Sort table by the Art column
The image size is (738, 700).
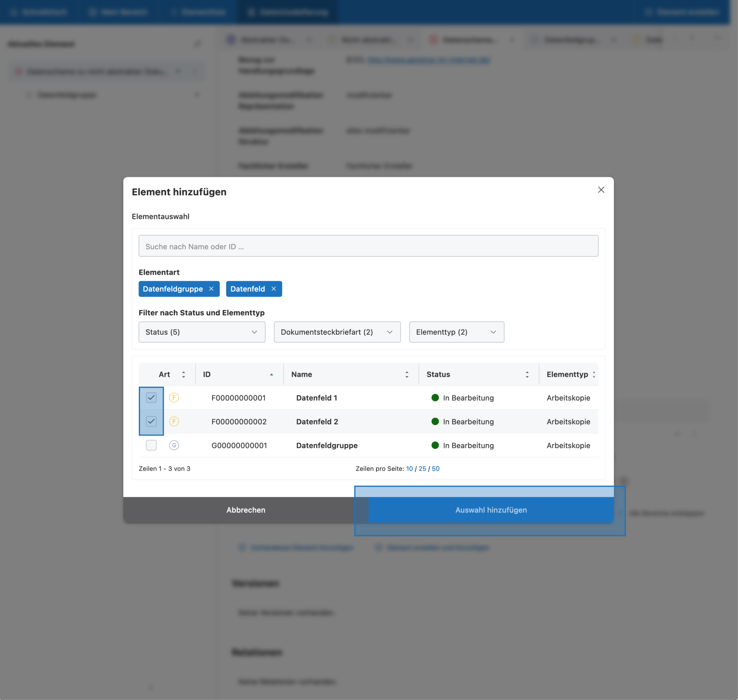pos(183,374)
